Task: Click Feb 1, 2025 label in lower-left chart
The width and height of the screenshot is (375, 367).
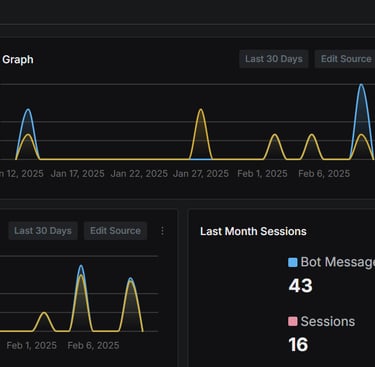Action: [31, 346]
